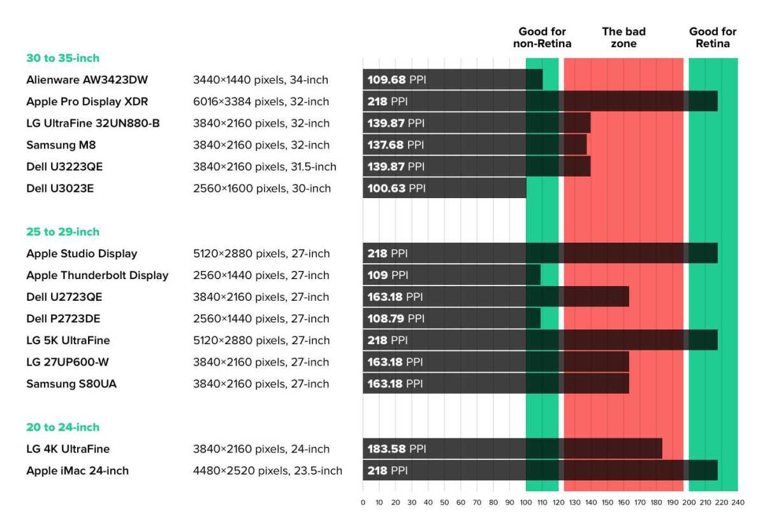The width and height of the screenshot is (765, 532).
Task: Select Apple Thunderbolt Display's 109 PPI bar
Action: 451,275
